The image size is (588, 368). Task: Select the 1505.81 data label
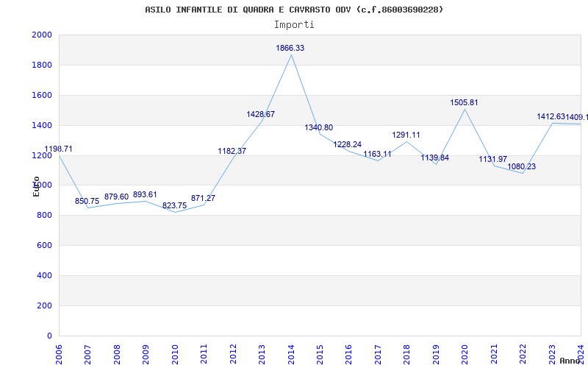coord(465,102)
